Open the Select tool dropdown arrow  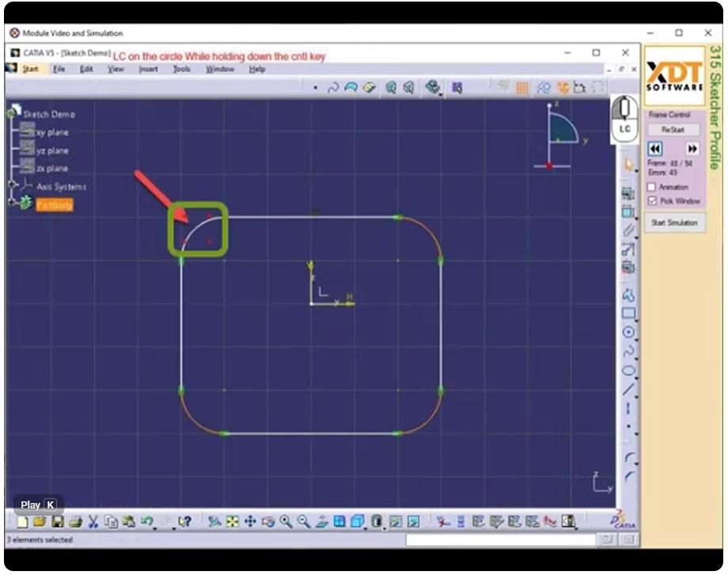pyautogui.click(x=637, y=172)
